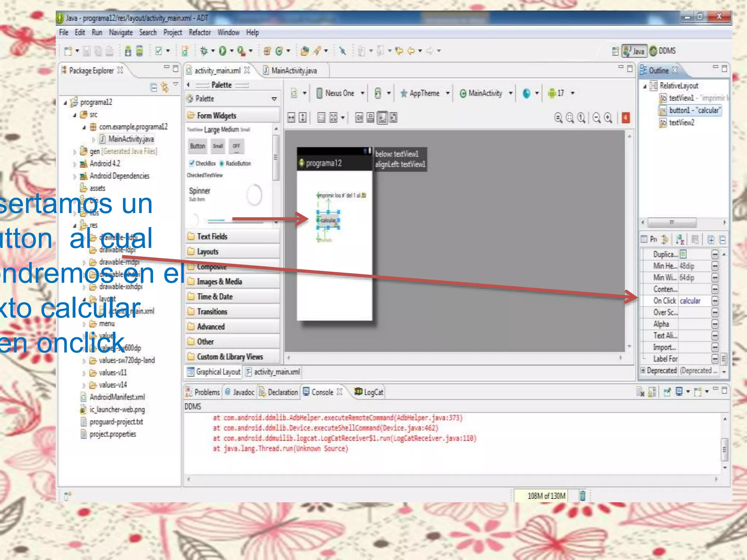Open the Javadoc tab
Viewport: 747px width, 560px height.
click(x=240, y=392)
